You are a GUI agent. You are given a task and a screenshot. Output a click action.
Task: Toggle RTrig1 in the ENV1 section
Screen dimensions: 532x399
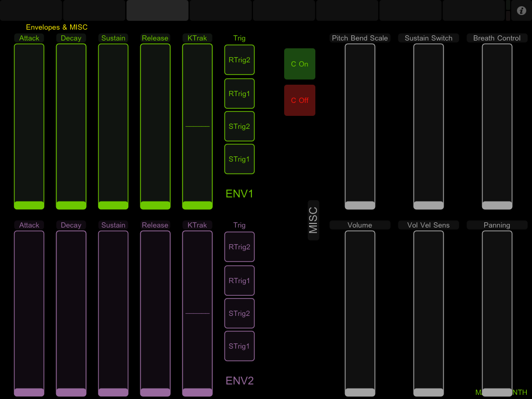[x=240, y=94]
